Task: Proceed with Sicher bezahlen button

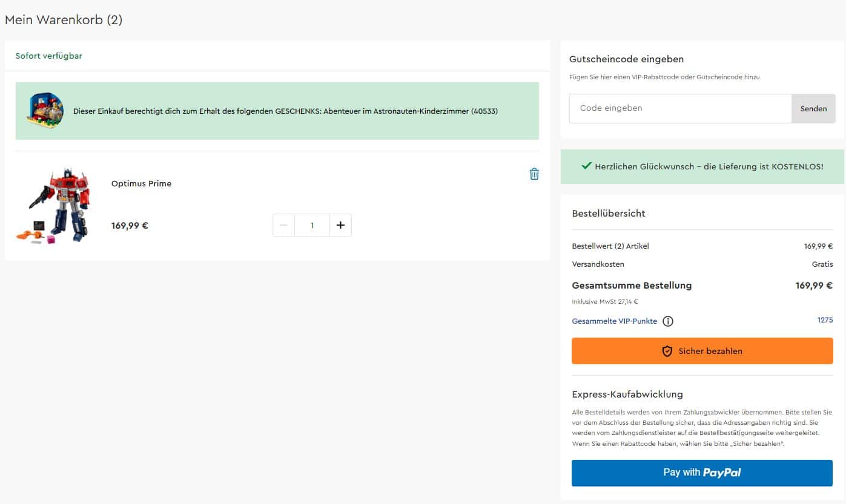Action: pos(702,351)
